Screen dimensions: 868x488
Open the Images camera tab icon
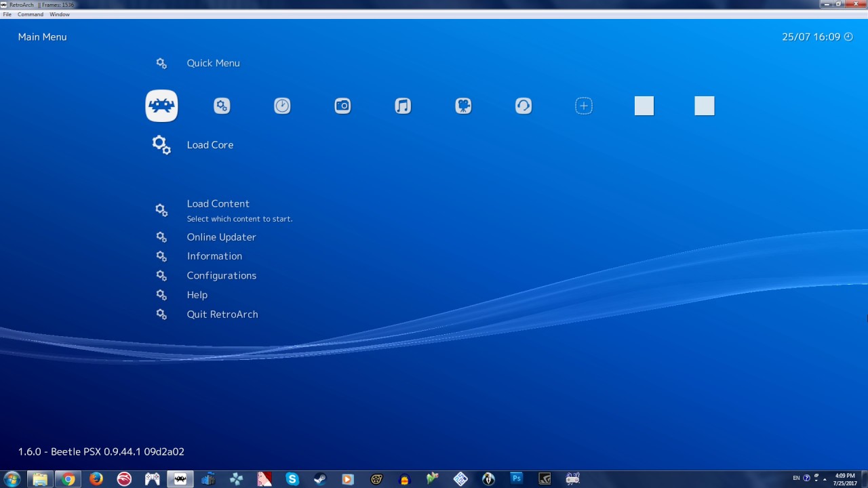click(342, 106)
